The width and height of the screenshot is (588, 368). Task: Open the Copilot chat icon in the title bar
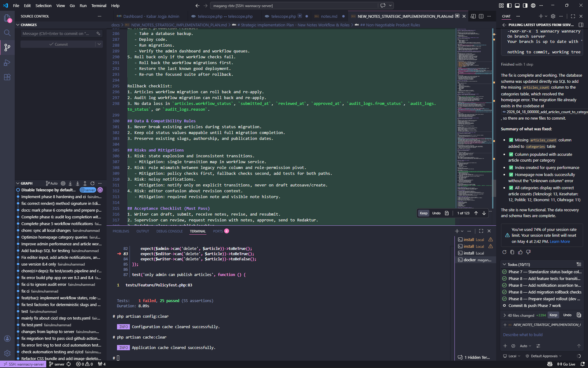pos(383,6)
